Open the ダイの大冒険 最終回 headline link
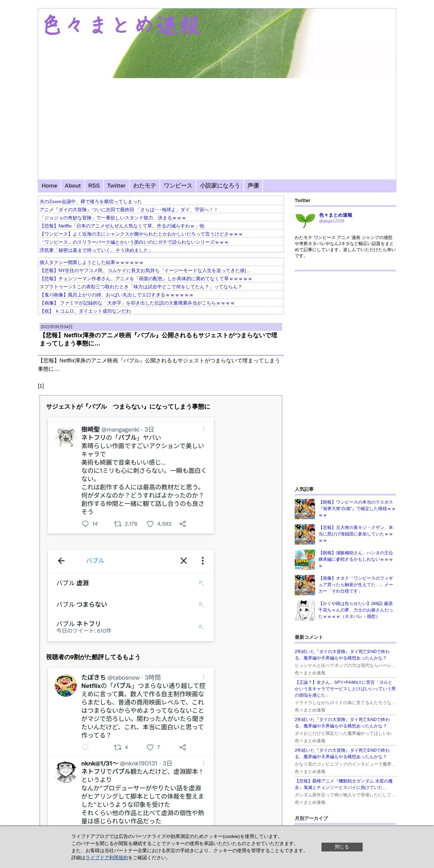 [129, 210]
